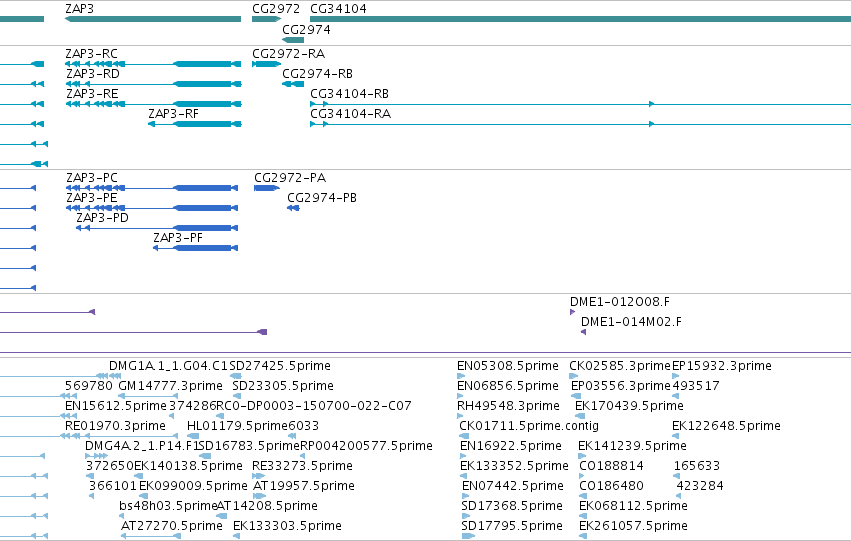The image size is (851, 541).
Task: Select EST EK141239.5prime
Action: [x=632, y=446]
